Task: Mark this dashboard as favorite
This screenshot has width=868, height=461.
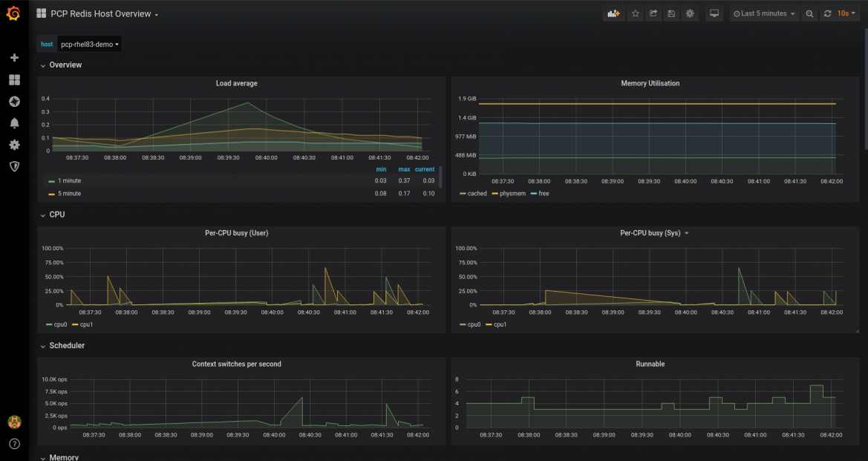Action: pyautogui.click(x=635, y=13)
